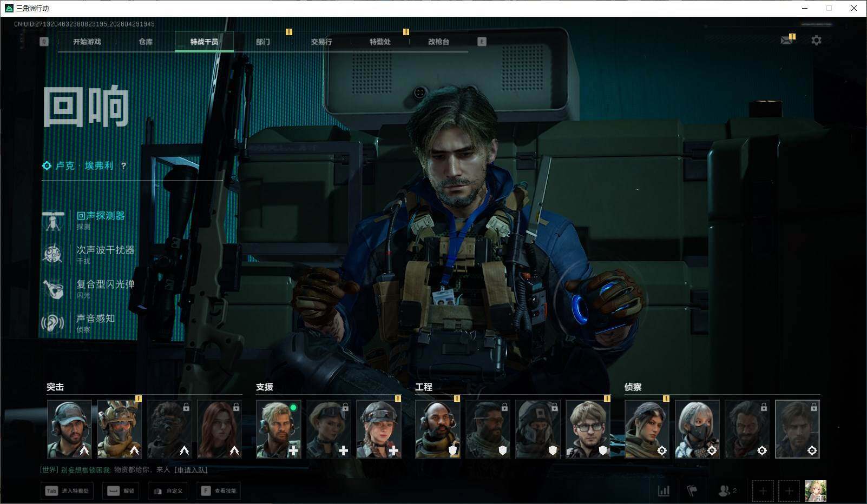The image size is (867, 504).
Task: Go to the 部门 tab
Action: click(x=263, y=42)
